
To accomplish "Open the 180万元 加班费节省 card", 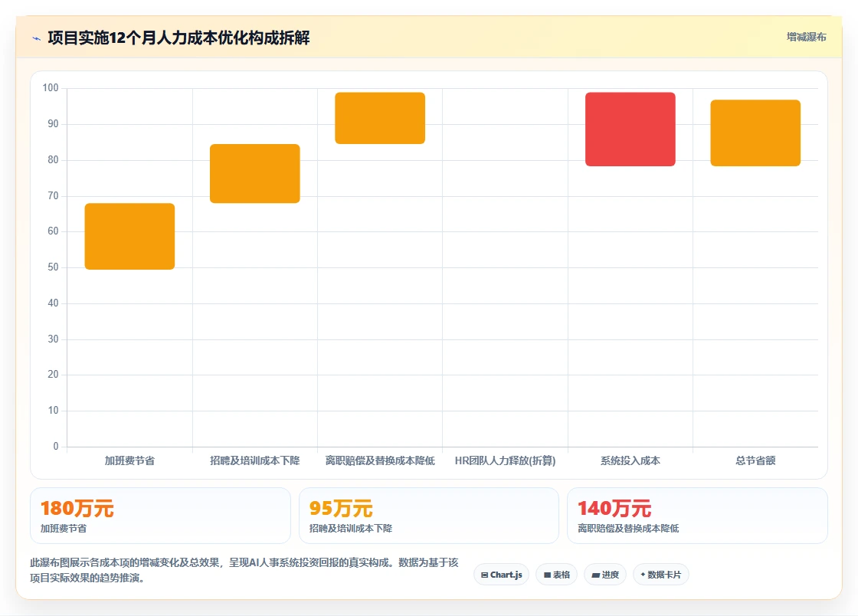I will tap(160, 516).
